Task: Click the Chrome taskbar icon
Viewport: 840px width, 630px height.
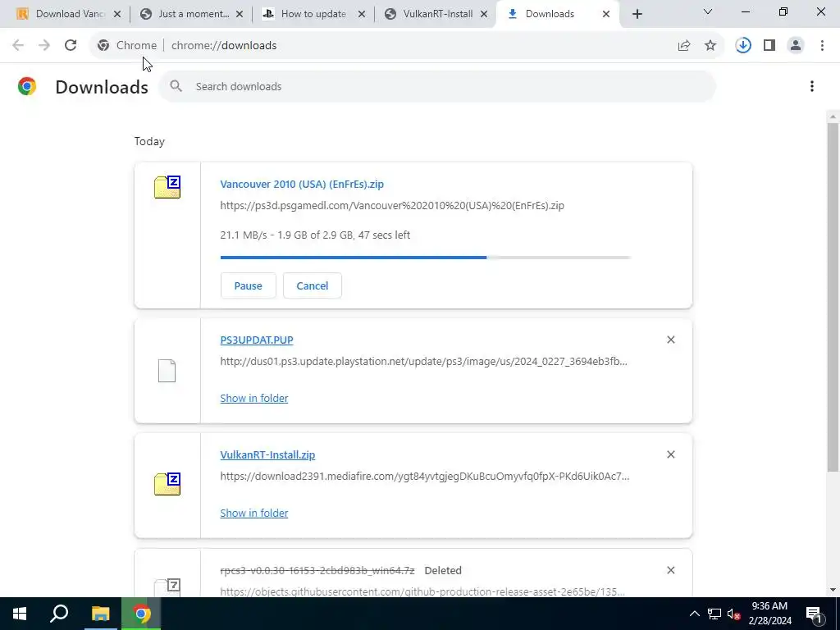Action: point(141,614)
